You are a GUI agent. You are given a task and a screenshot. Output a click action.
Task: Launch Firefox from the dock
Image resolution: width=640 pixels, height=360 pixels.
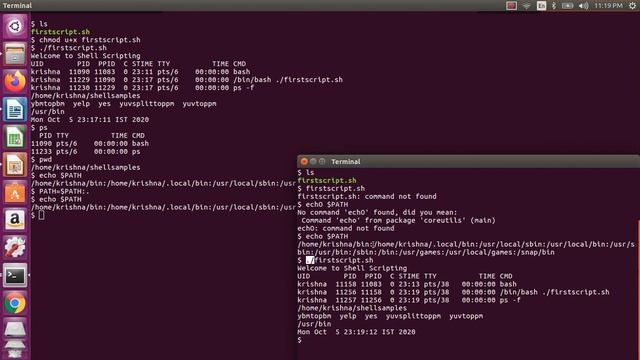click(x=15, y=82)
